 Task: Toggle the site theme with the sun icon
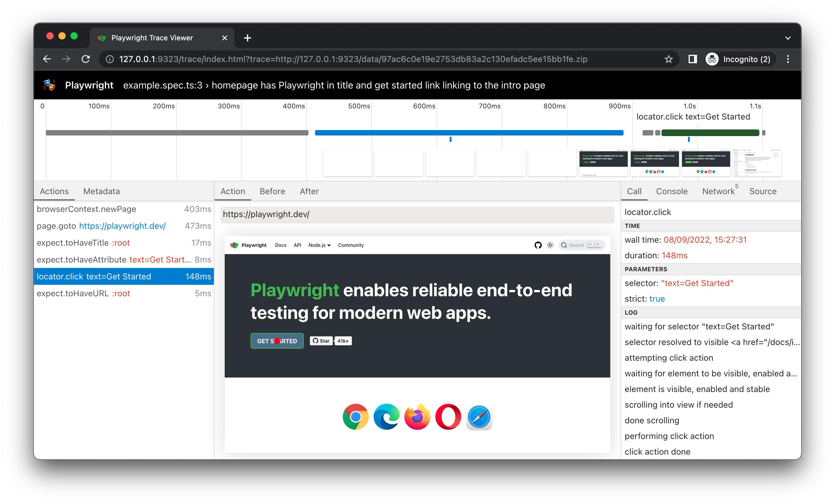click(550, 245)
